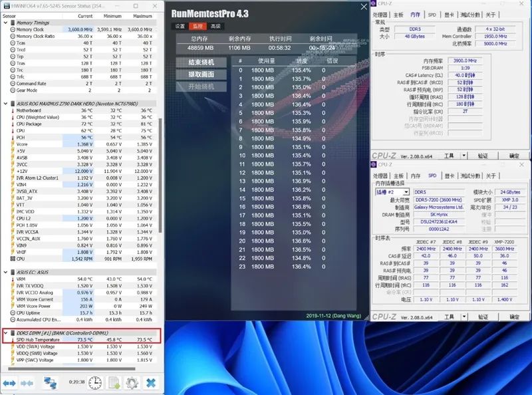Select the Command Rate row in HWiNFO
Viewport: 532px width, 395px height.
click(x=81, y=84)
